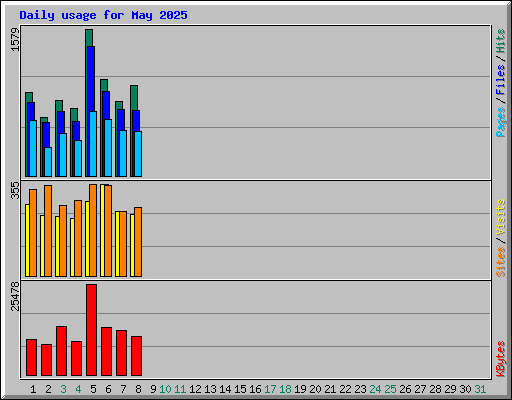Select day 31 on the x-axis

click(480, 389)
